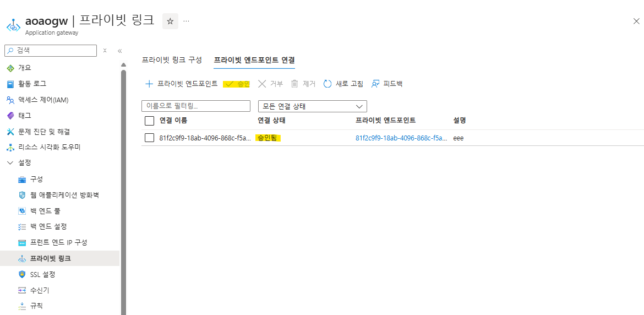Viewport: 644px width, 315px height.
Task: Clear the sidebar search with X icon
Action: [x=105, y=51]
